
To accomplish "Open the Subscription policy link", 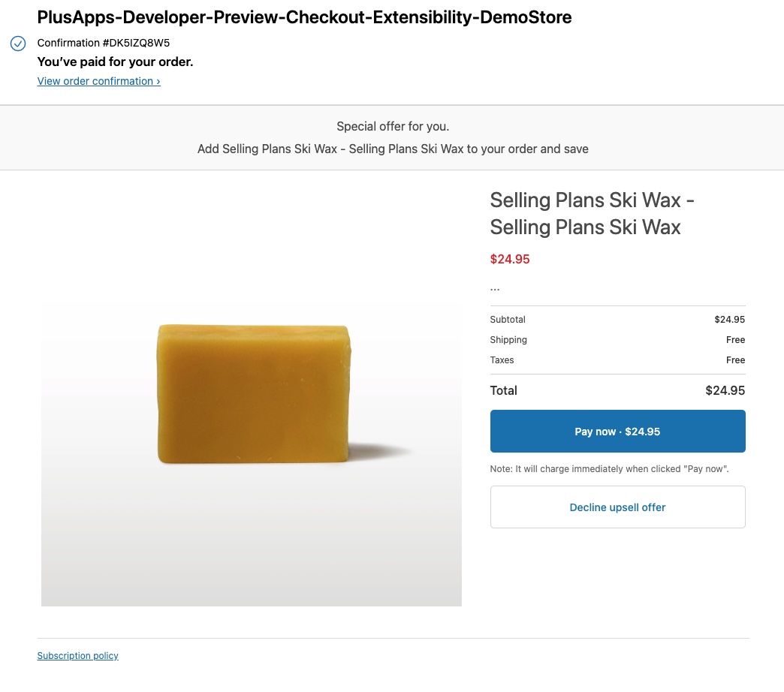I will coord(78,656).
